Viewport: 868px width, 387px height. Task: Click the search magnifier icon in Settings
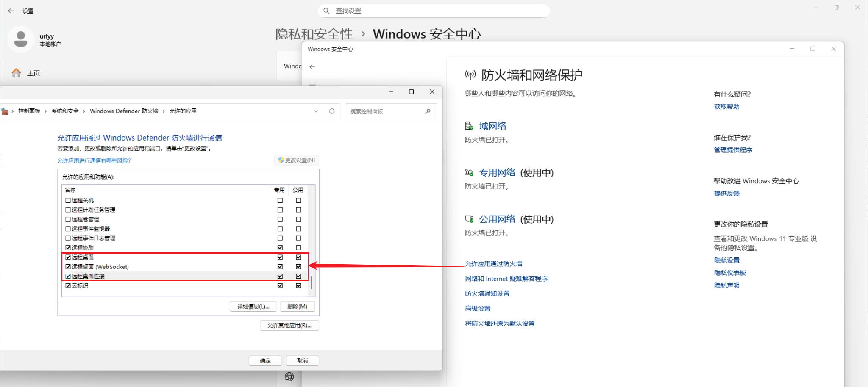coord(326,11)
